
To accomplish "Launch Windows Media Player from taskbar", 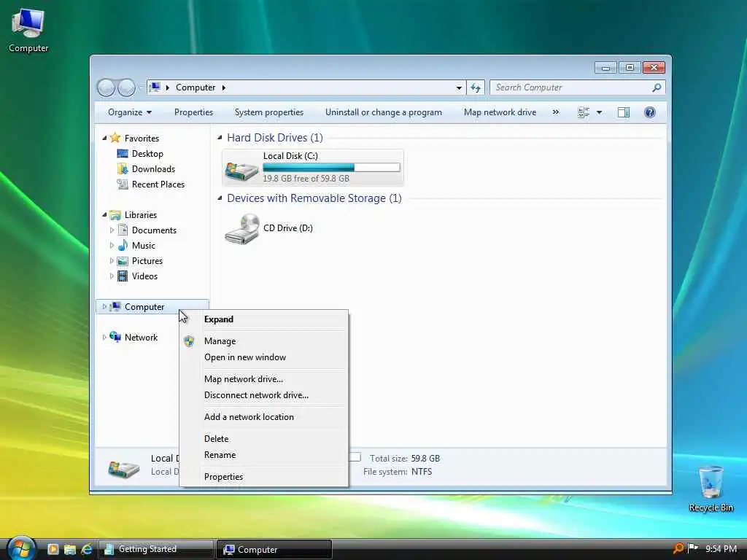I will [x=53, y=549].
